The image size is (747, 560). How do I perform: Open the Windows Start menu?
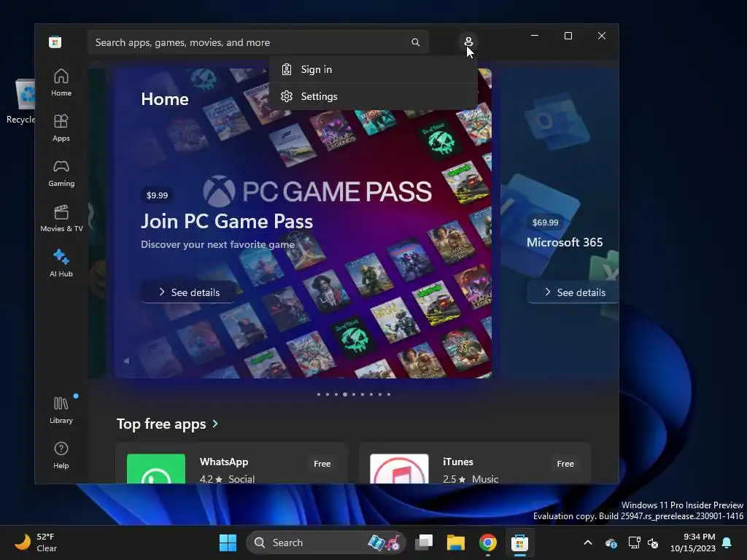pyautogui.click(x=228, y=542)
